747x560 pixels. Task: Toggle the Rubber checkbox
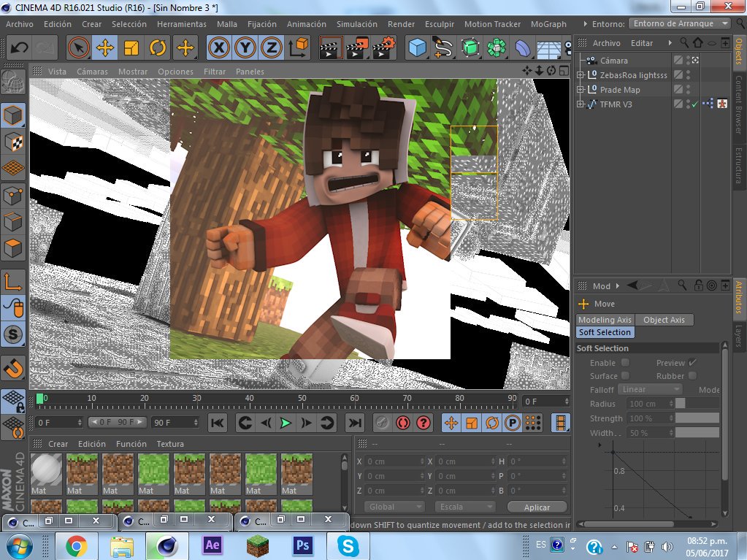pyautogui.click(x=693, y=376)
